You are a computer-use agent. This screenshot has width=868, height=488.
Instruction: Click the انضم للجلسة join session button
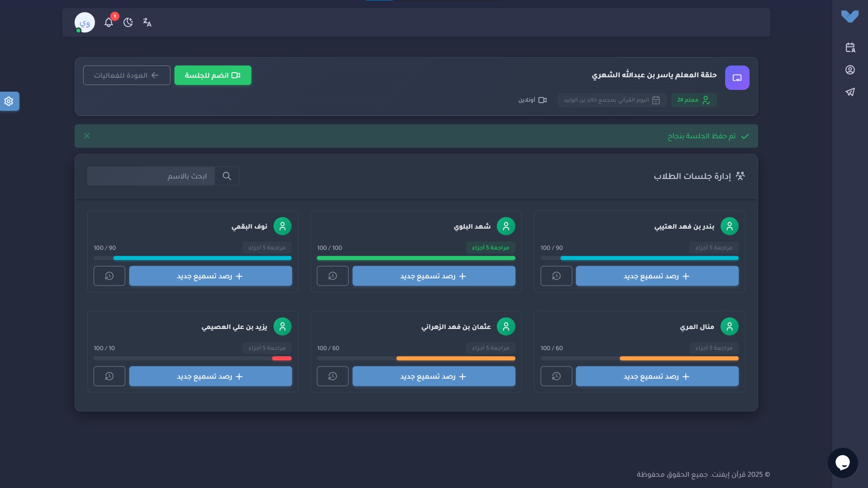point(212,75)
